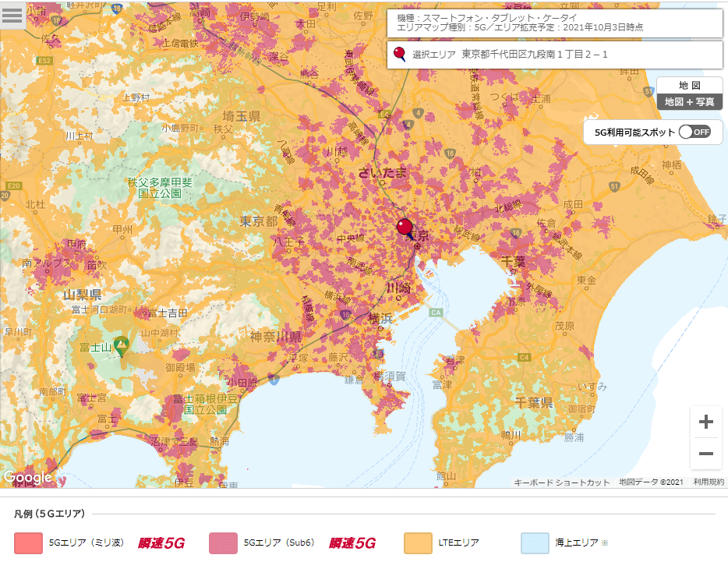Click the 海上エリア legend swatch
The height and width of the screenshot is (562, 728).
point(535,543)
